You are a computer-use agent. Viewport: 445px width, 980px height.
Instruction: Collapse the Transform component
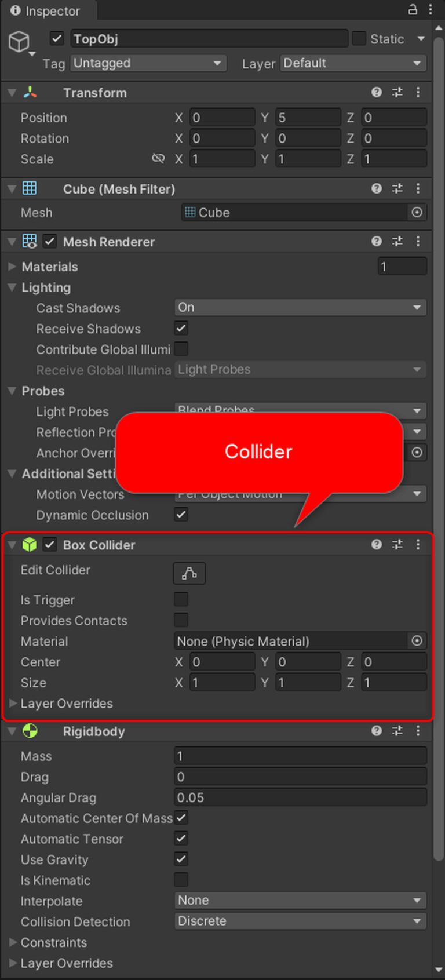[12, 92]
